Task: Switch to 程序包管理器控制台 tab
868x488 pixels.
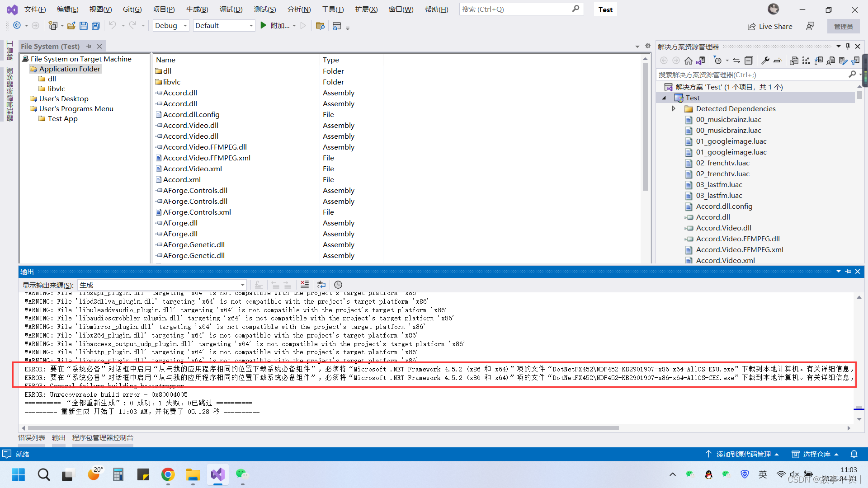Action: [x=103, y=437]
